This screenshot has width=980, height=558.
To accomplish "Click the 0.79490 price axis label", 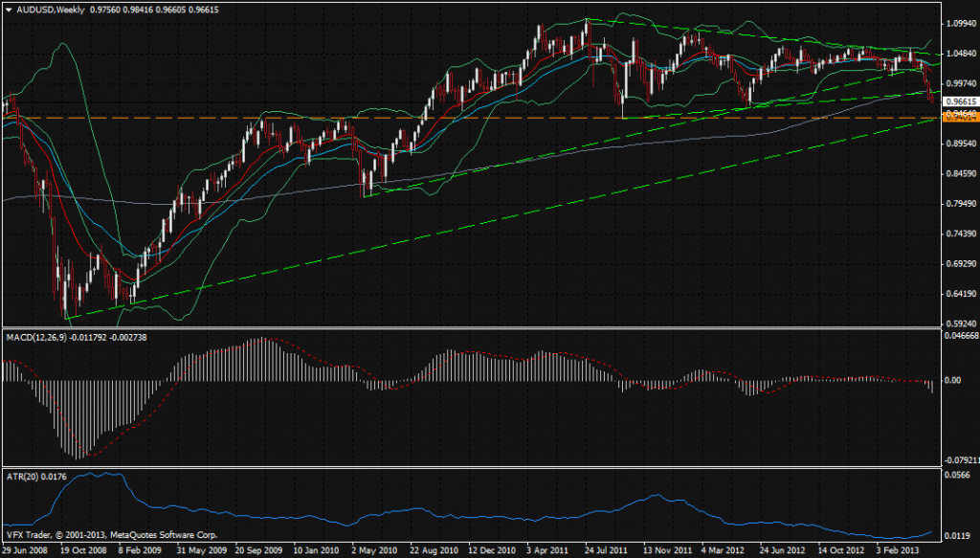I will pos(959,203).
